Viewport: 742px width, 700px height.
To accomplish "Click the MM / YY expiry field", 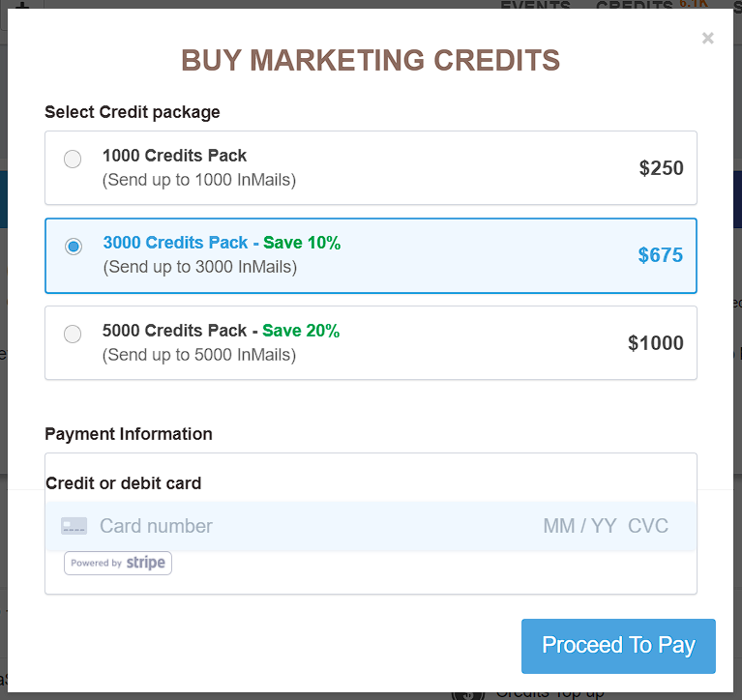I will point(579,526).
